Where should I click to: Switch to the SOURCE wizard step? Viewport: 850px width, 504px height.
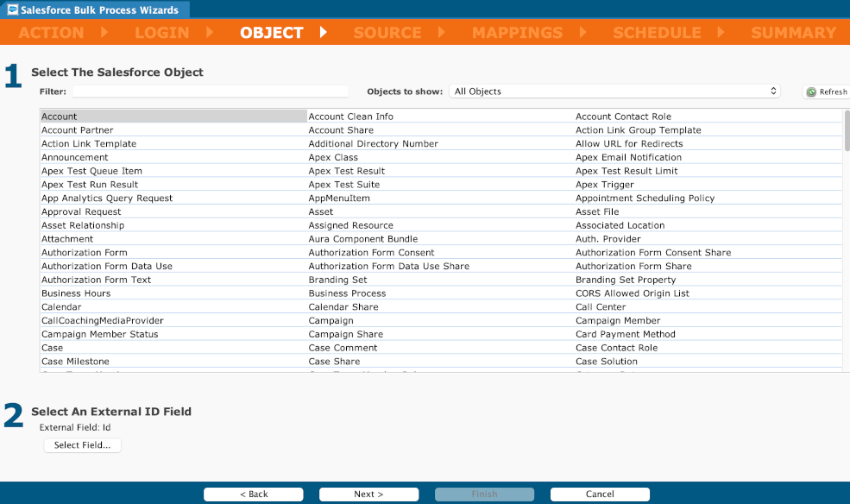[387, 33]
